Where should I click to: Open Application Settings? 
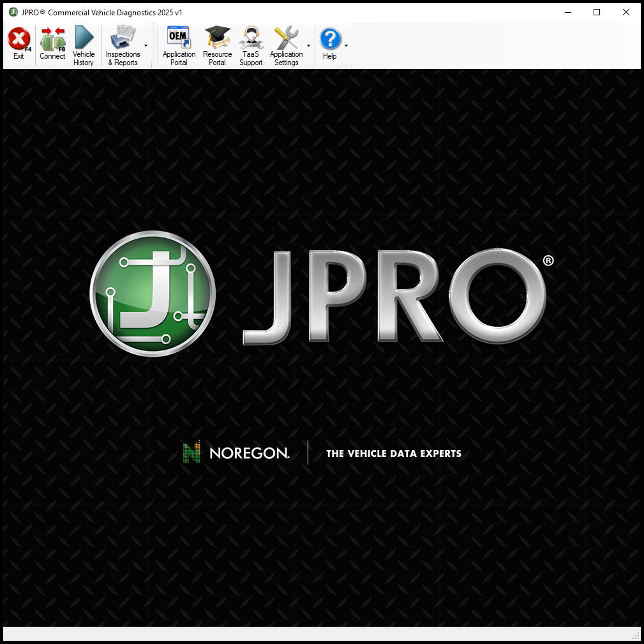(x=286, y=43)
